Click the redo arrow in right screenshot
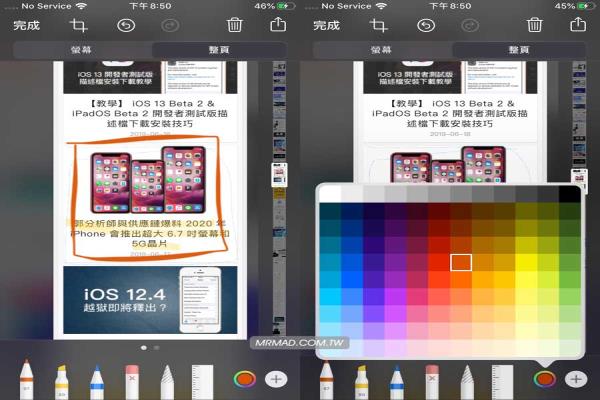The width and height of the screenshot is (600, 400). (x=470, y=26)
